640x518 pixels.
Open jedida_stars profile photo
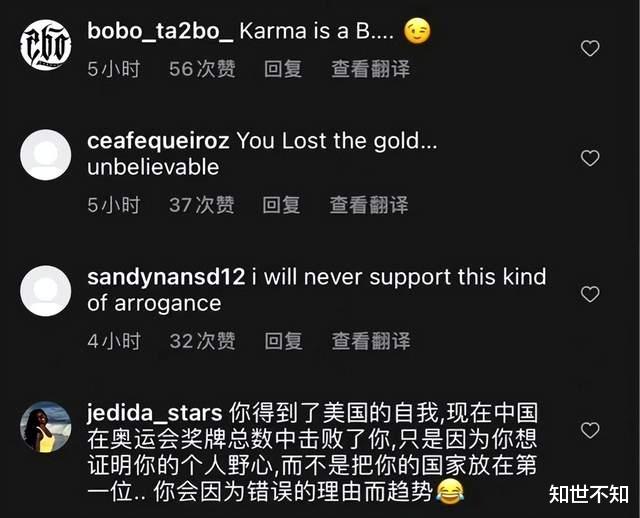[46, 427]
